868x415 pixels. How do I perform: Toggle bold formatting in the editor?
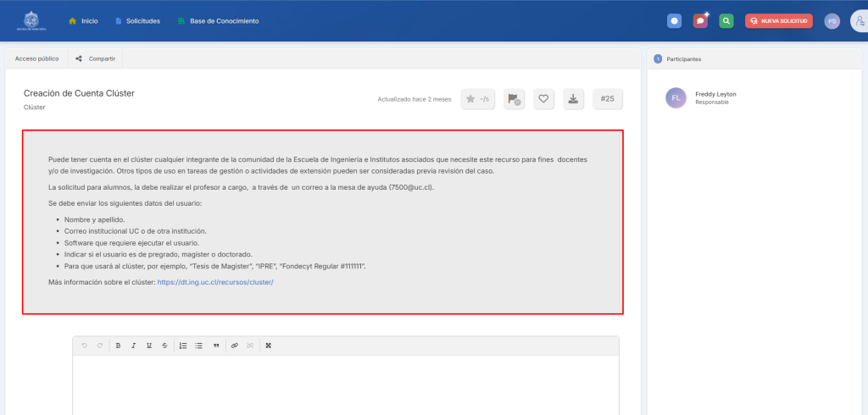click(118, 346)
